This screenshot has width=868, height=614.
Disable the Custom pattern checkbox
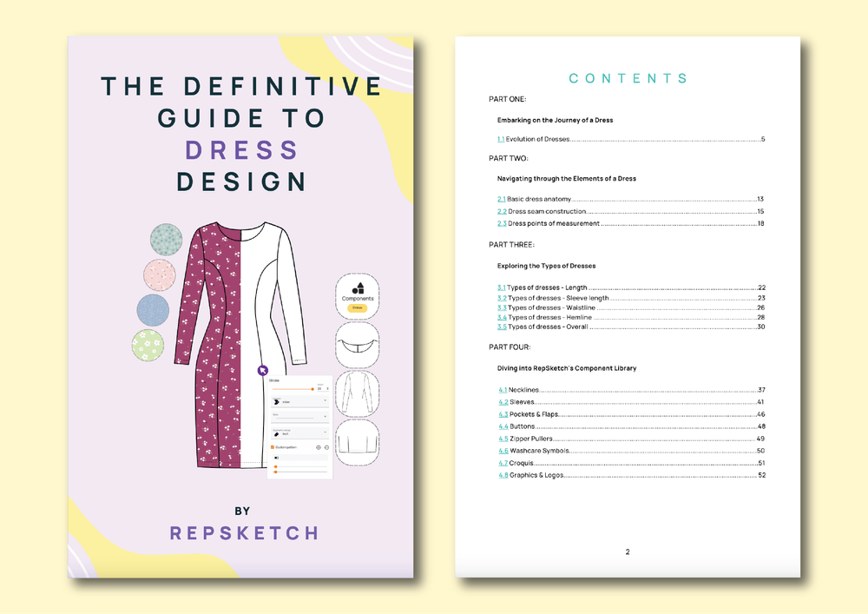click(273, 447)
